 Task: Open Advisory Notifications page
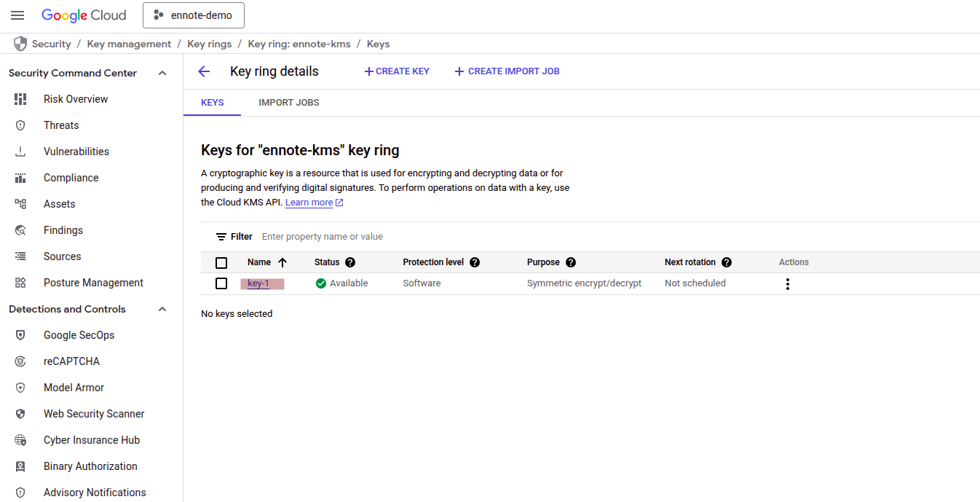point(95,493)
